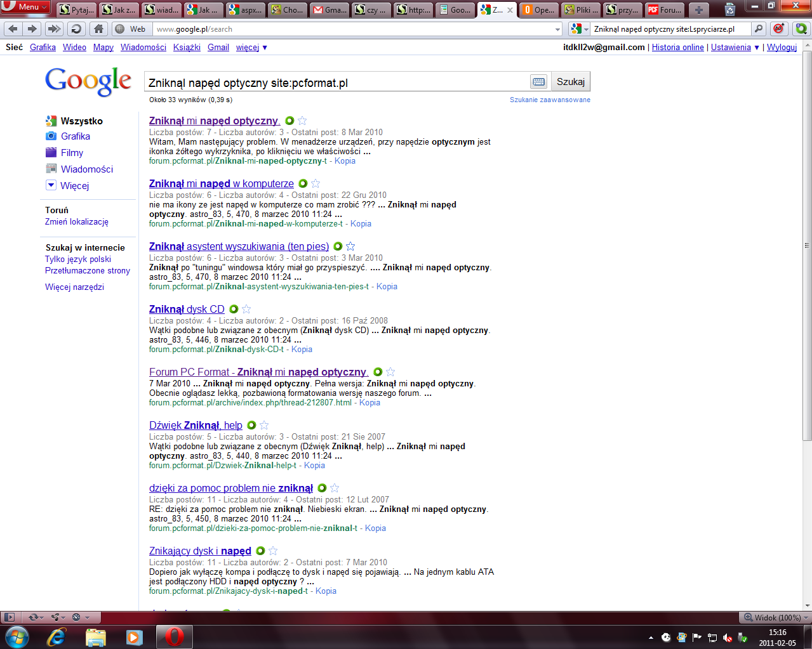
Task: Star the 'Dźwięk Zniknął, help' result
Action: tap(264, 425)
